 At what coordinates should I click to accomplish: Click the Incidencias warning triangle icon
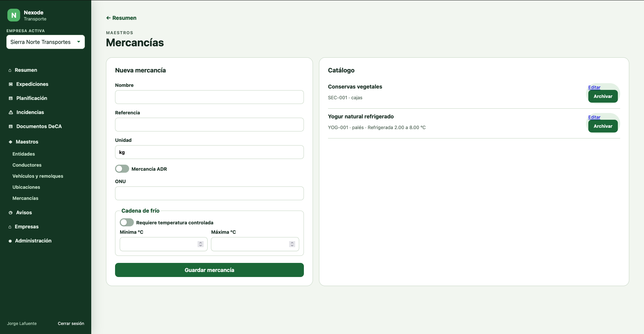tap(11, 112)
